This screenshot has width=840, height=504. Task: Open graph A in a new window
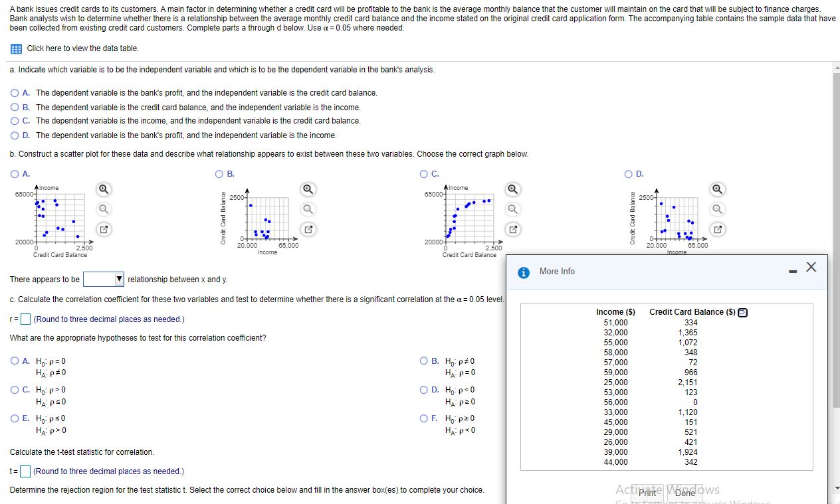(x=103, y=229)
